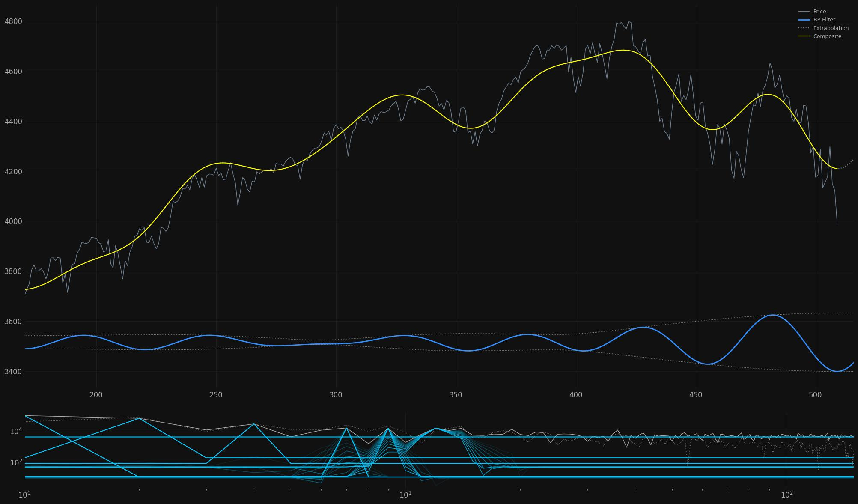
Task: Click the 10^2 label on the spectrum y-axis
Action: pyautogui.click(x=16, y=462)
